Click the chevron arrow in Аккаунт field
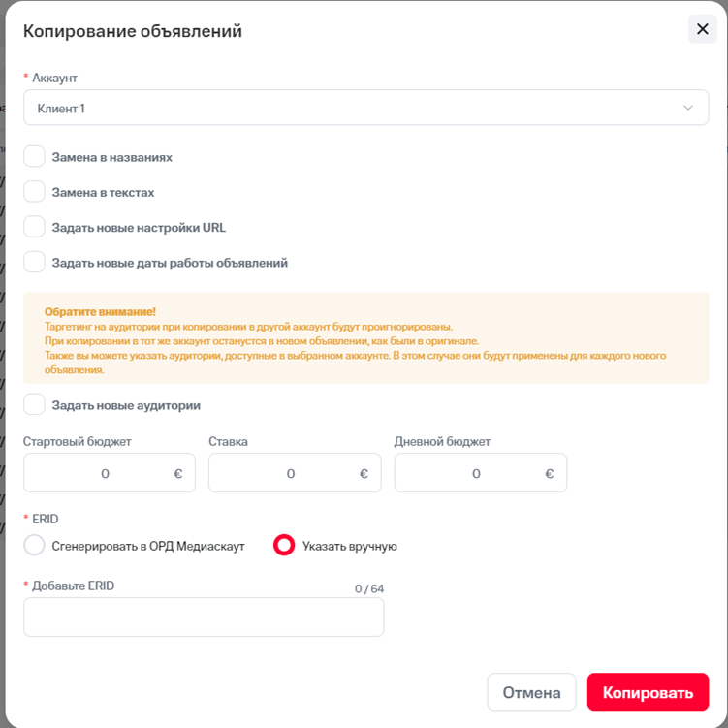The width and height of the screenshot is (728, 728). (688, 109)
